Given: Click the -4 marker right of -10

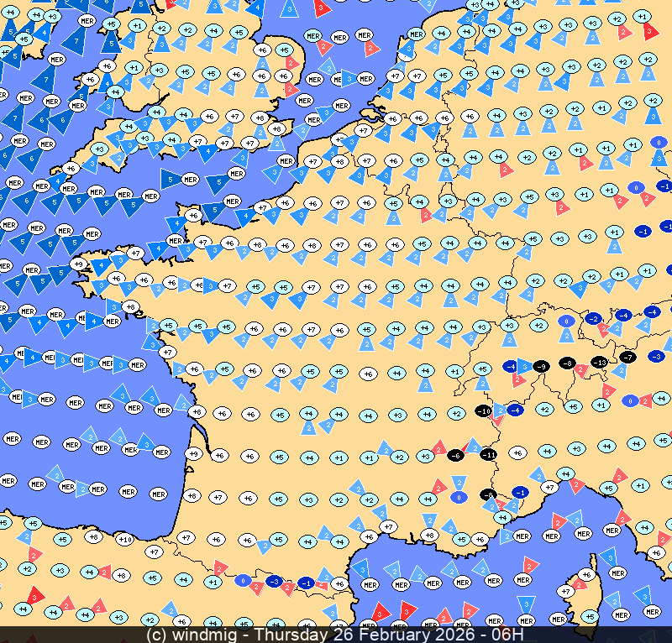Looking at the screenshot, I should [x=514, y=410].
